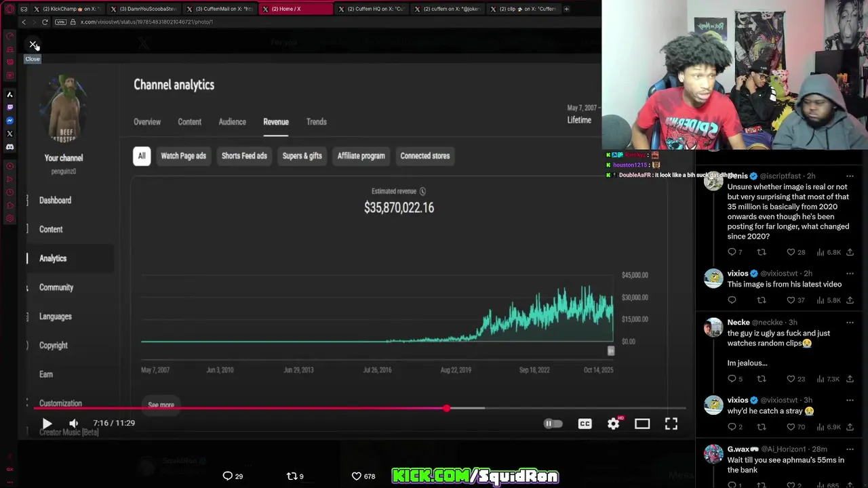Open the video player settings gear
The height and width of the screenshot is (488, 868).
[614, 424]
